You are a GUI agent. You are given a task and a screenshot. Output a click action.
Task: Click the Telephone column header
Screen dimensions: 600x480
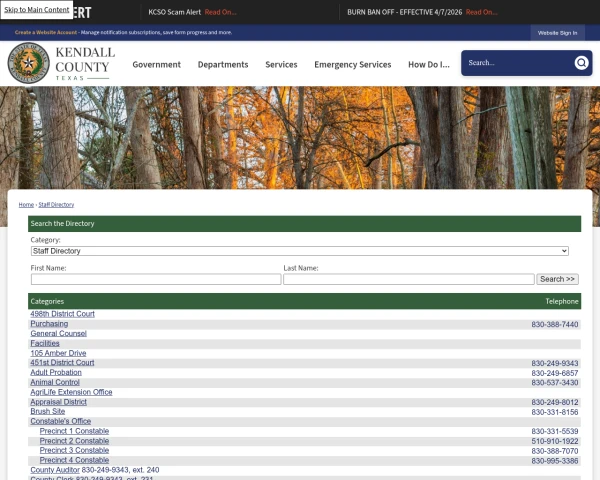(x=562, y=302)
